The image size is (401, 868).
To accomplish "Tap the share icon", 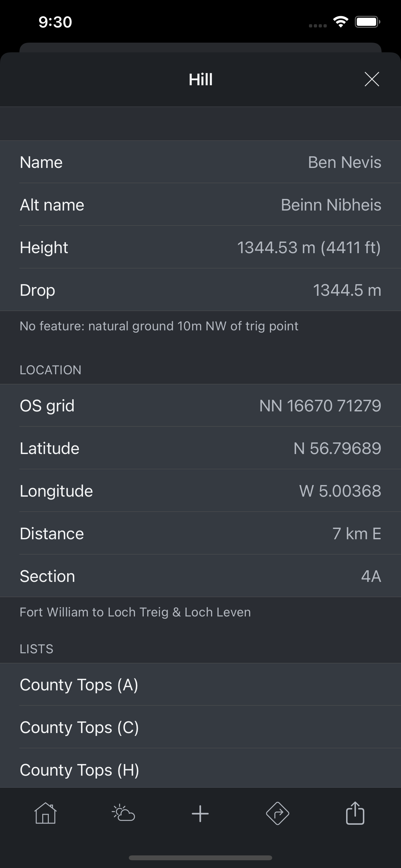I will (x=355, y=813).
